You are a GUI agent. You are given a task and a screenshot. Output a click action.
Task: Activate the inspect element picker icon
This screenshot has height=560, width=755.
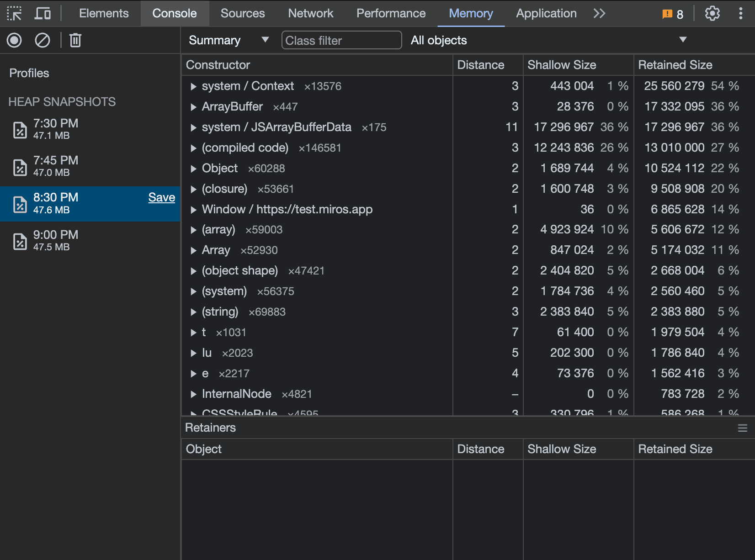[x=14, y=13]
